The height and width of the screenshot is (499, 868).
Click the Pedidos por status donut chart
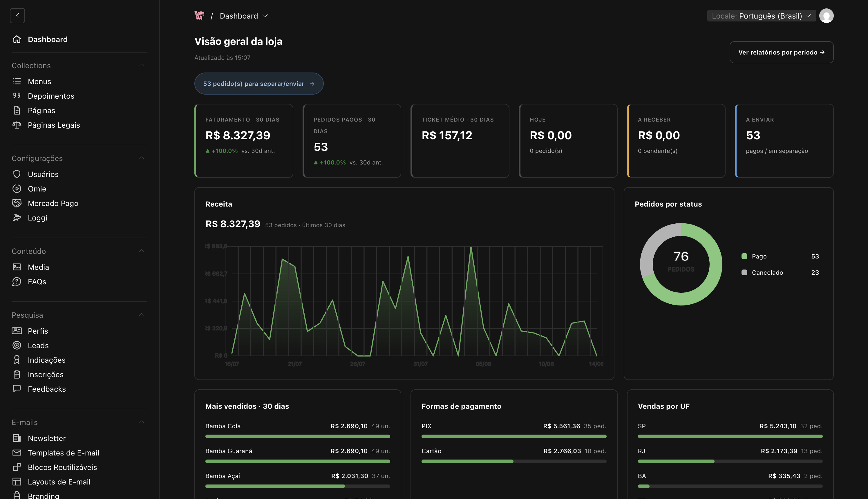pos(681,264)
